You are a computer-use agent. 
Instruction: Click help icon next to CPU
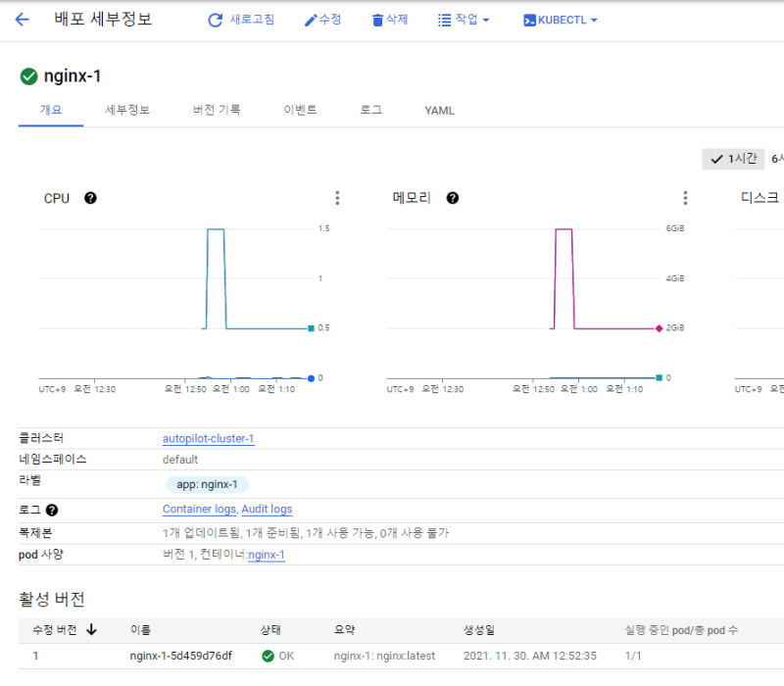tap(90, 198)
